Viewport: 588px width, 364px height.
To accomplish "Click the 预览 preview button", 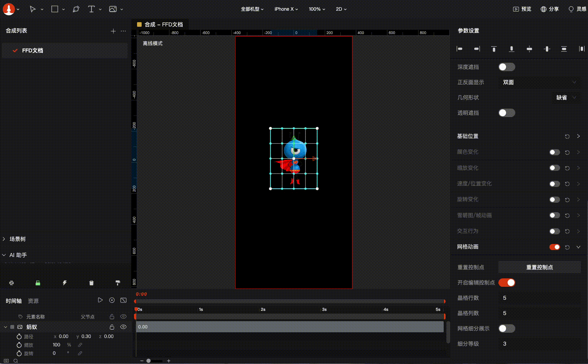I will pos(522,9).
